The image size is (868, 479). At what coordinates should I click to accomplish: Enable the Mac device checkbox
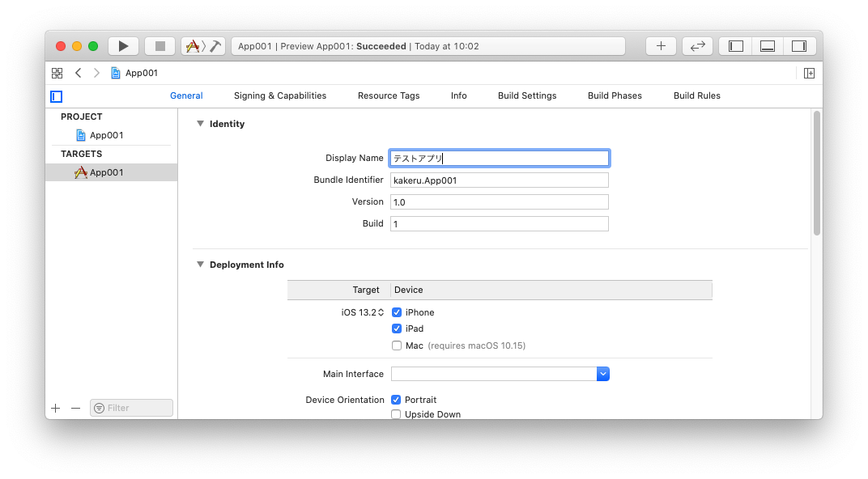click(x=397, y=345)
